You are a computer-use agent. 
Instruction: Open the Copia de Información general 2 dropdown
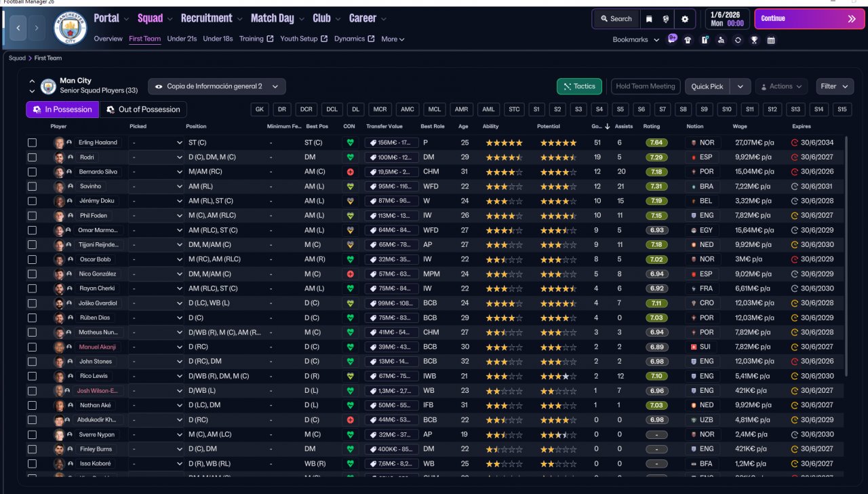point(216,86)
